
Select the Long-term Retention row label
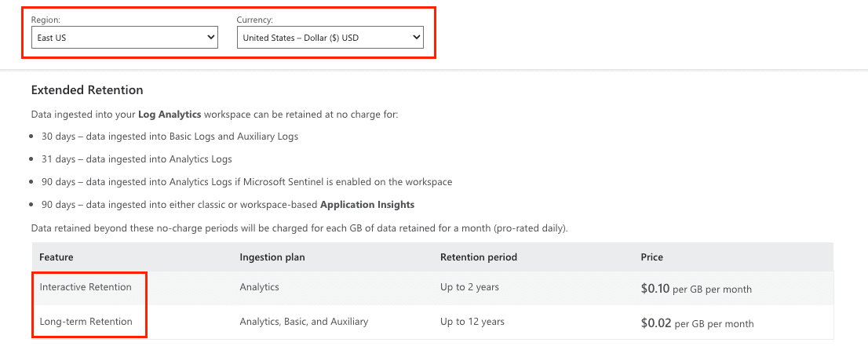[x=86, y=322]
